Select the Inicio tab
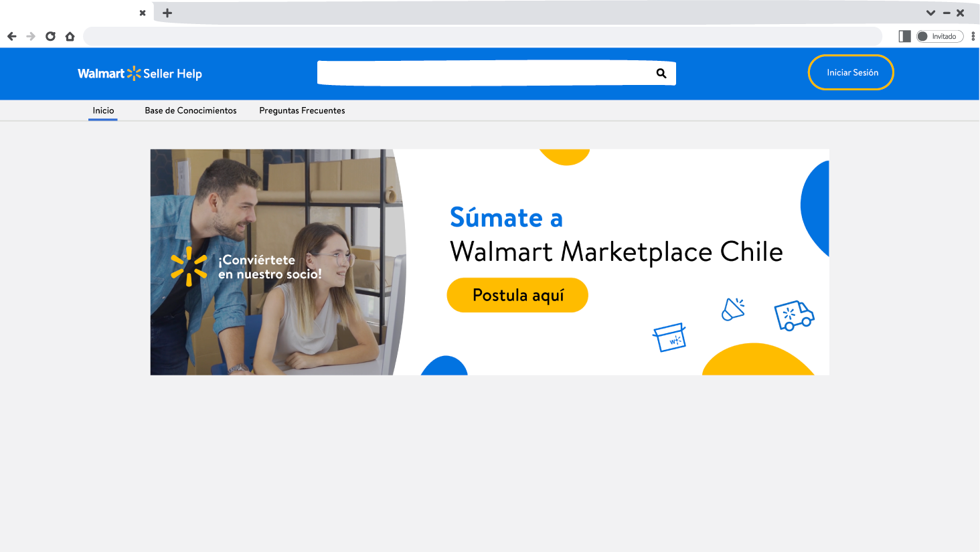The height and width of the screenshot is (552, 980). pos(103,110)
